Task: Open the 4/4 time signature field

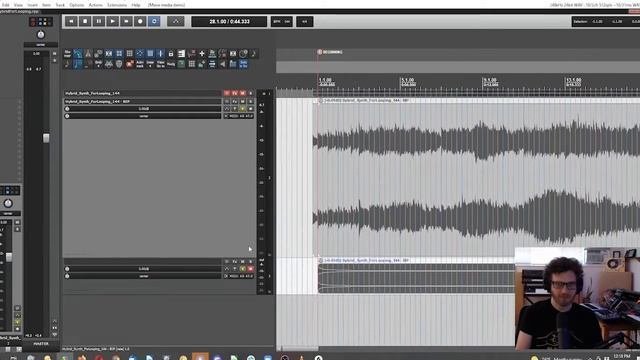Action: click(x=304, y=21)
